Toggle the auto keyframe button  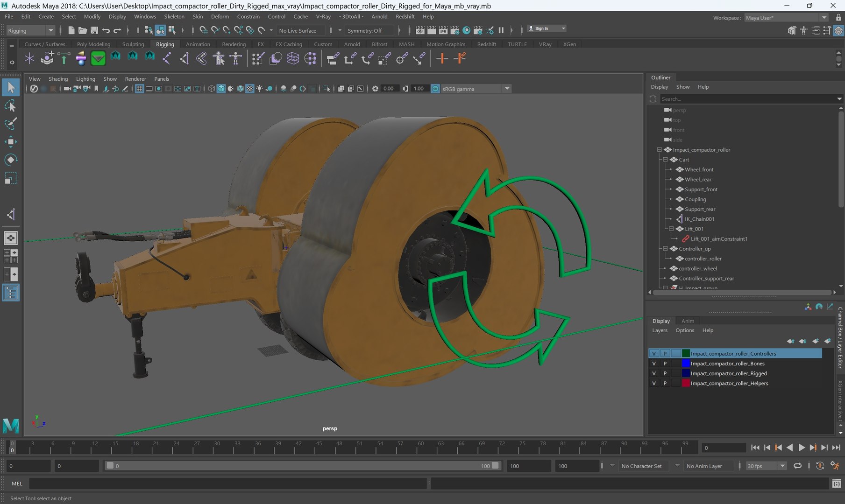click(x=820, y=466)
